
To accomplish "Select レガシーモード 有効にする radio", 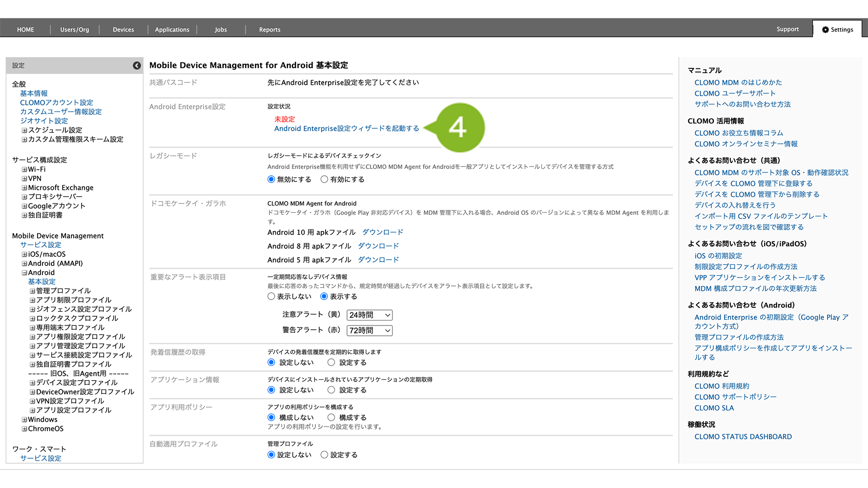I will (x=324, y=179).
